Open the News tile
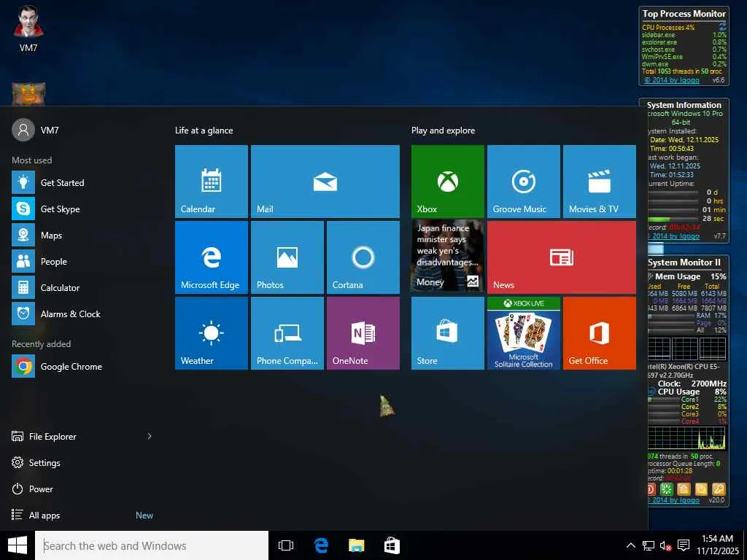This screenshot has width=747, height=560. click(x=561, y=257)
